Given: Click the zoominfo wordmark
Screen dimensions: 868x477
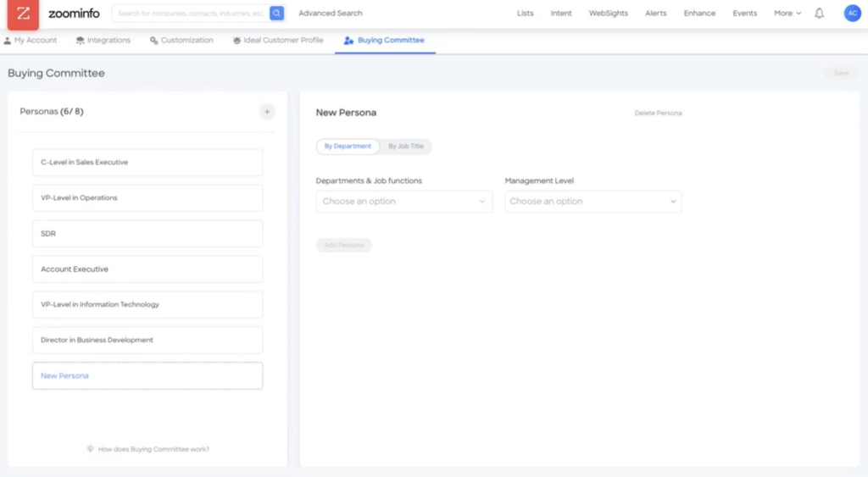Looking at the screenshot, I should pos(75,14).
